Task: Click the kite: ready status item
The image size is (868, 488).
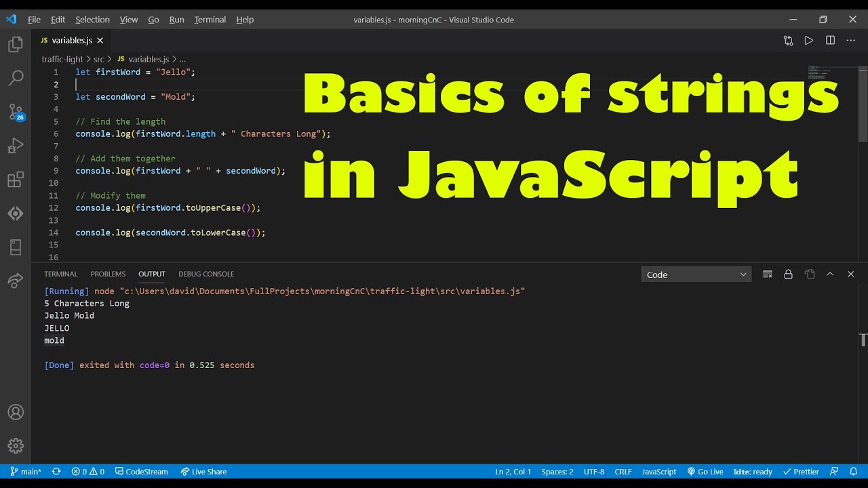Action: pos(753,472)
